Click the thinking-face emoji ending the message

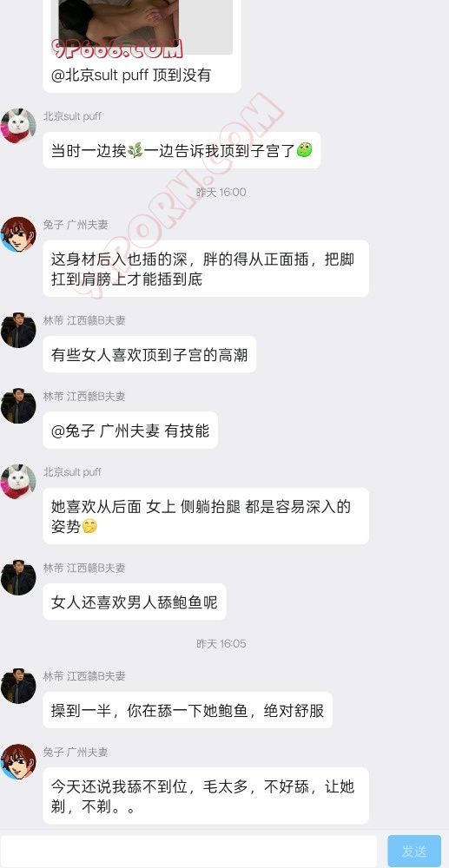tap(89, 526)
